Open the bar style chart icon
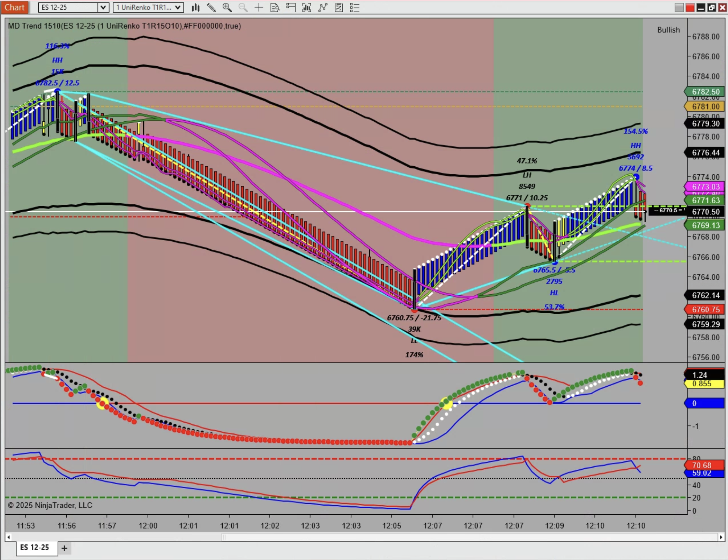Viewport: 728px width, 560px height. pyautogui.click(x=195, y=7)
